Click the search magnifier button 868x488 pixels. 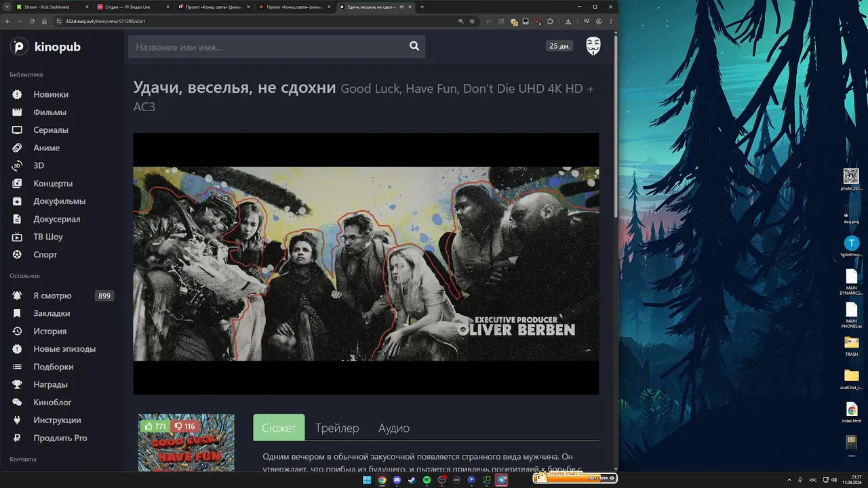pos(414,47)
